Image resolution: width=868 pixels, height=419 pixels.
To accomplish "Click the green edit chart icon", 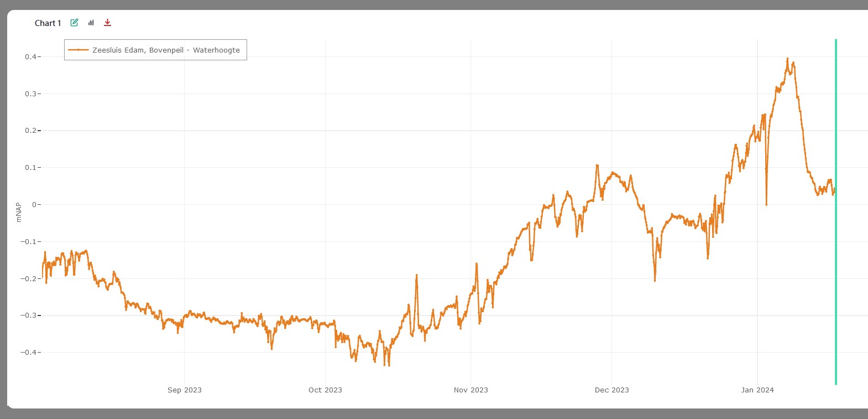I will point(74,23).
